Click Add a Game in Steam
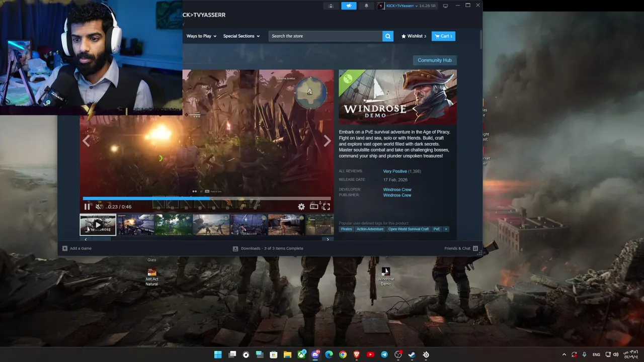Screen dimensions: 644x362 (x=77, y=248)
